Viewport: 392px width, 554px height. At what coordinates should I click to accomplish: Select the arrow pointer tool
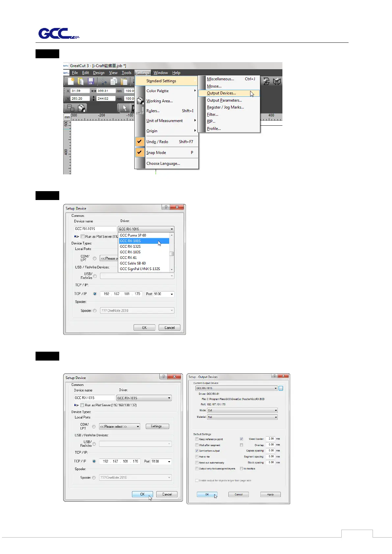click(125, 108)
